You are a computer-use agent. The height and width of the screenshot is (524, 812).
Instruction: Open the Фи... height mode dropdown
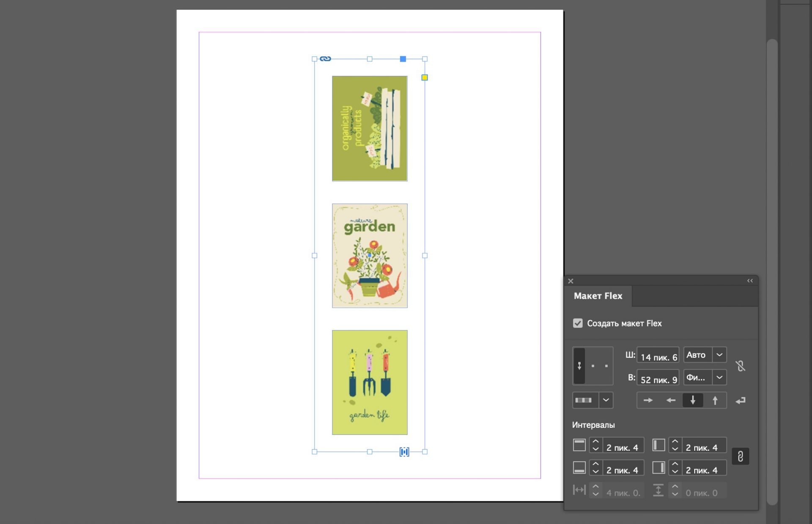click(719, 377)
